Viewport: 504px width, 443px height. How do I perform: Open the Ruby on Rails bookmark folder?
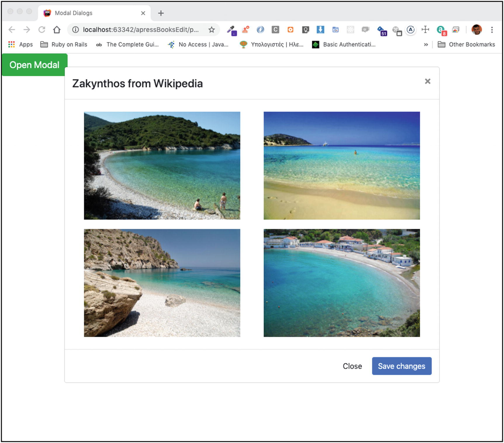64,44
